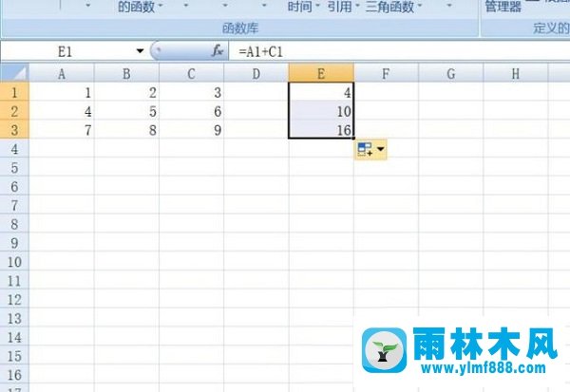Click the Name Box showing E1
Image resolution: width=570 pixels, height=392 pixels.
[67, 51]
